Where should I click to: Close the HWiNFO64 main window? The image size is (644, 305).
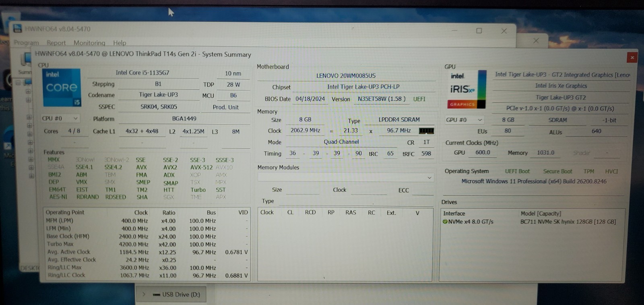(x=504, y=31)
